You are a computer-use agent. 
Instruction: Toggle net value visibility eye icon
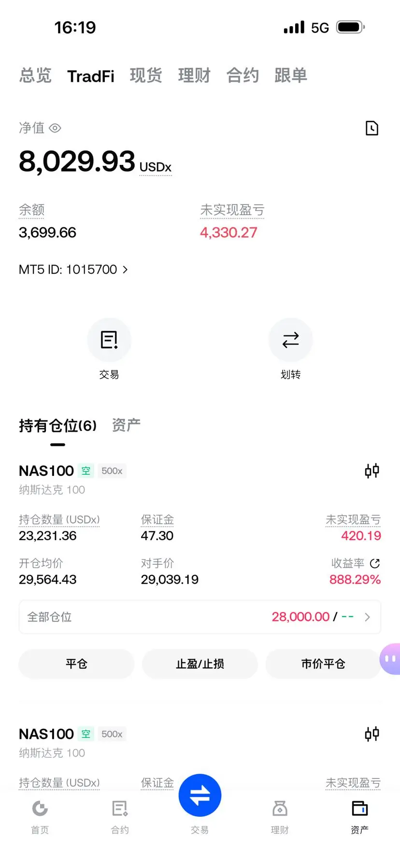[x=55, y=128]
